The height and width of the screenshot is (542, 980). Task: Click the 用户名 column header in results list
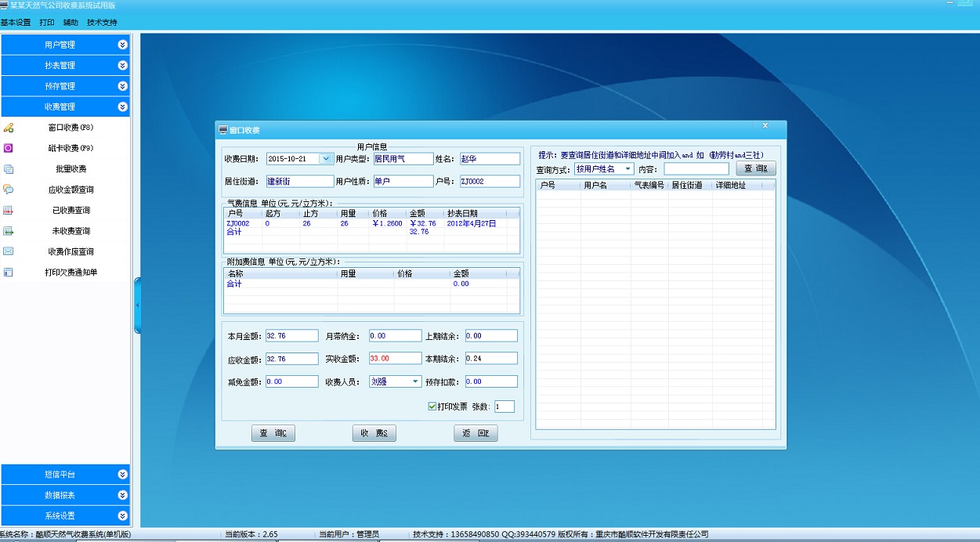point(606,186)
